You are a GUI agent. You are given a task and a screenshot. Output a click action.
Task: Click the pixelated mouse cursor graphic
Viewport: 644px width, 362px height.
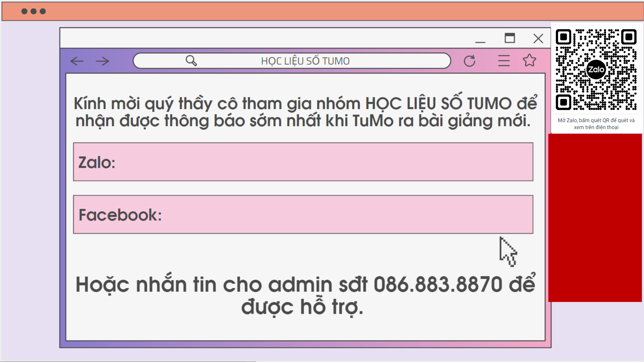pos(508,252)
